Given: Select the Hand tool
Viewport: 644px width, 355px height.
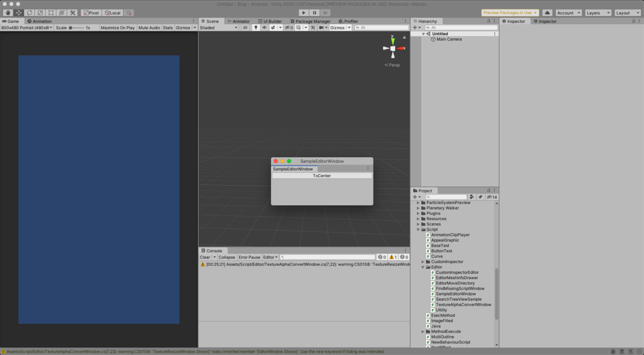Looking at the screenshot, I should 8,12.
